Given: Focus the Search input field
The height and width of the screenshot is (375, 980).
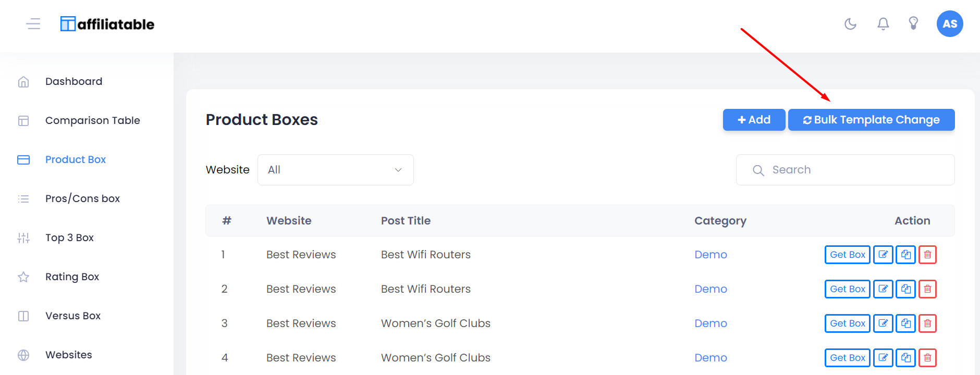Looking at the screenshot, I should (846, 170).
